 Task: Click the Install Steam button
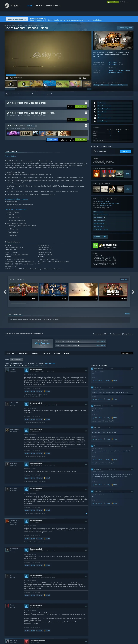point(113,2)
